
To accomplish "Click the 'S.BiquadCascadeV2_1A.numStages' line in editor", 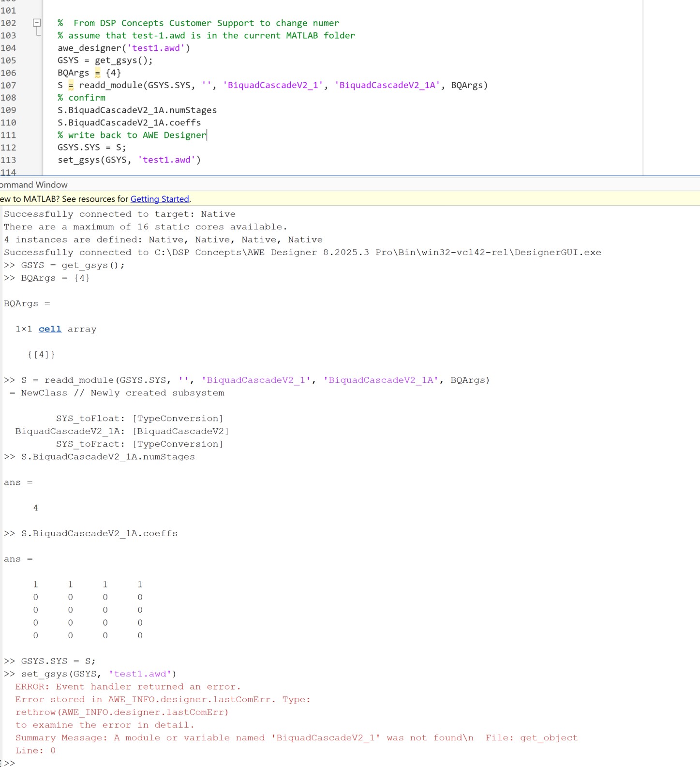I will (137, 110).
